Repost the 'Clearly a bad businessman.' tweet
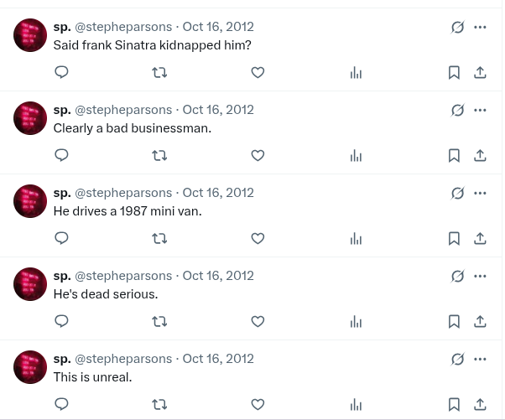 tap(159, 155)
